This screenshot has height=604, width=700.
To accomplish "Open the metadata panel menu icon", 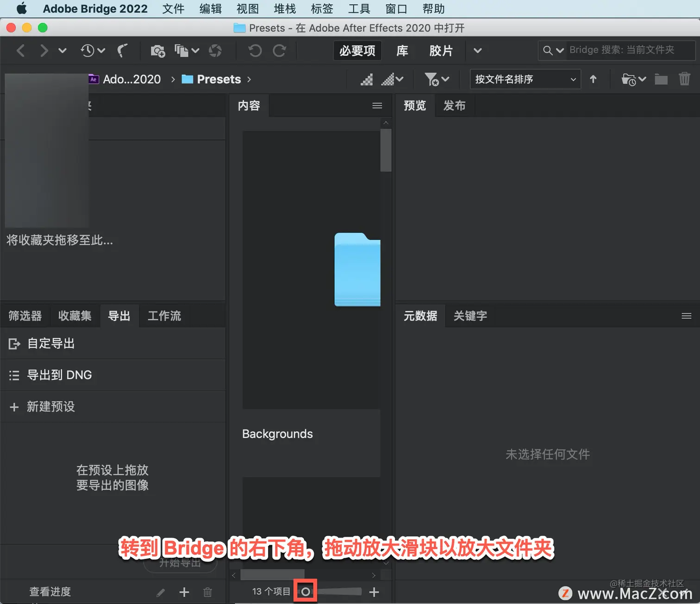I will (x=687, y=316).
